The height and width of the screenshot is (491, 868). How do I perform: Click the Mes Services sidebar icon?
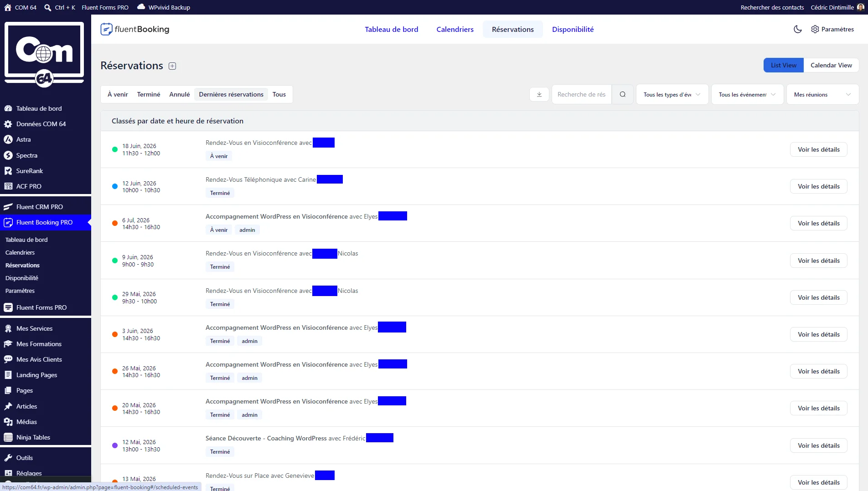pyautogui.click(x=8, y=328)
